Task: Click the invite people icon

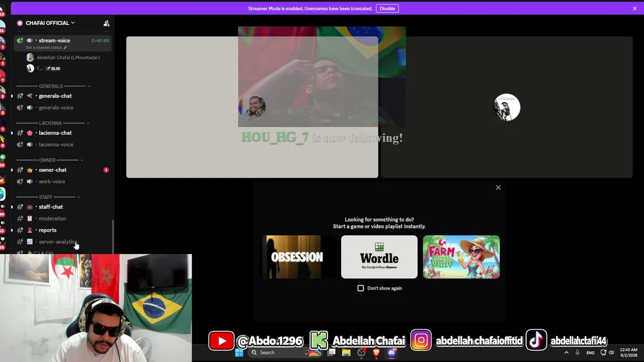Action: tap(106, 23)
